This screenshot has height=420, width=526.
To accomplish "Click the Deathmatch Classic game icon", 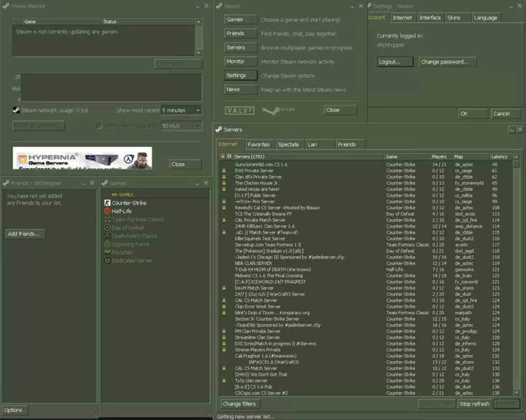I will point(107,236).
